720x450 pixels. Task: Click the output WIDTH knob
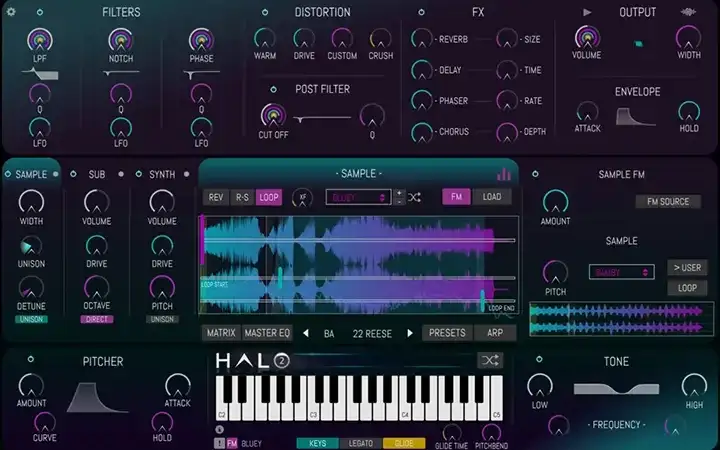pyautogui.click(x=688, y=38)
